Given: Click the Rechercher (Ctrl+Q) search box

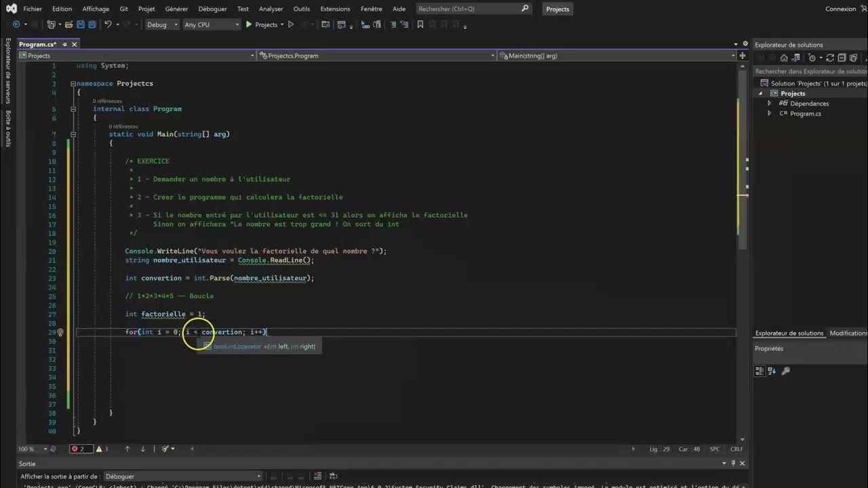Looking at the screenshot, I should point(473,9).
